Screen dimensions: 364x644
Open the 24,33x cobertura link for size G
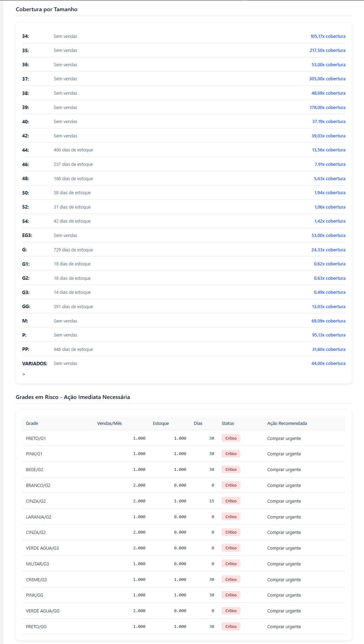(x=328, y=250)
